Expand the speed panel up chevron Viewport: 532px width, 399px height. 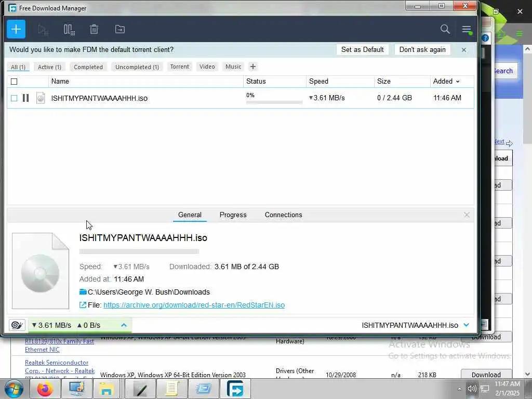click(124, 325)
